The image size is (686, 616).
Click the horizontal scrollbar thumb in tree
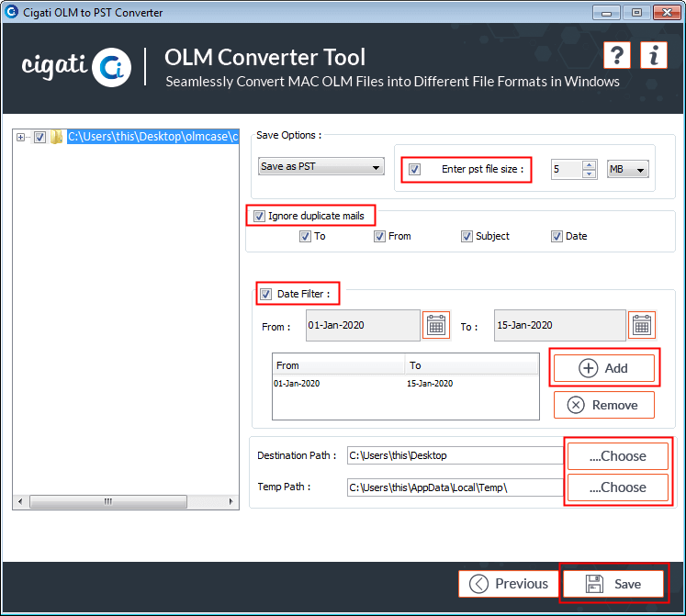tap(108, 501)
